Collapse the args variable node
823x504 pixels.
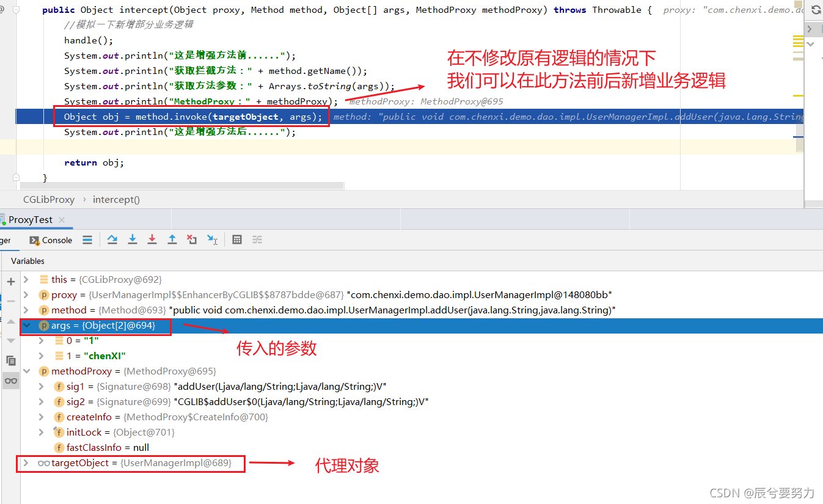click(x=26, y=326)
